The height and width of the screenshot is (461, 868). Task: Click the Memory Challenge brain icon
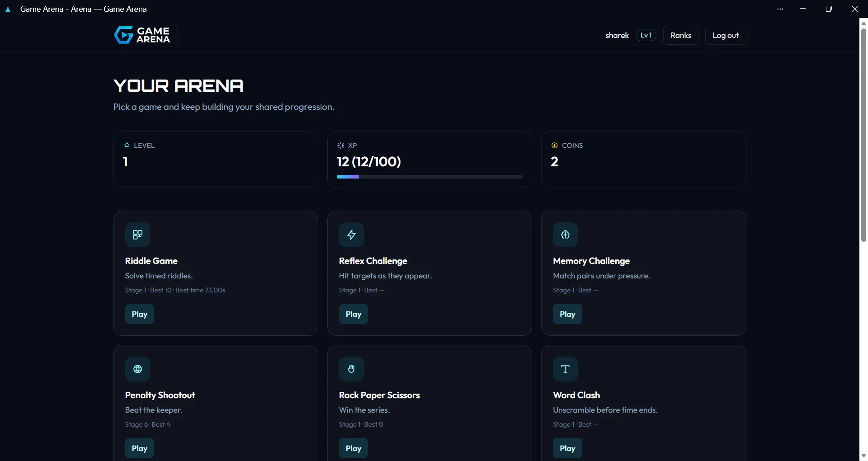click(565, 235)
